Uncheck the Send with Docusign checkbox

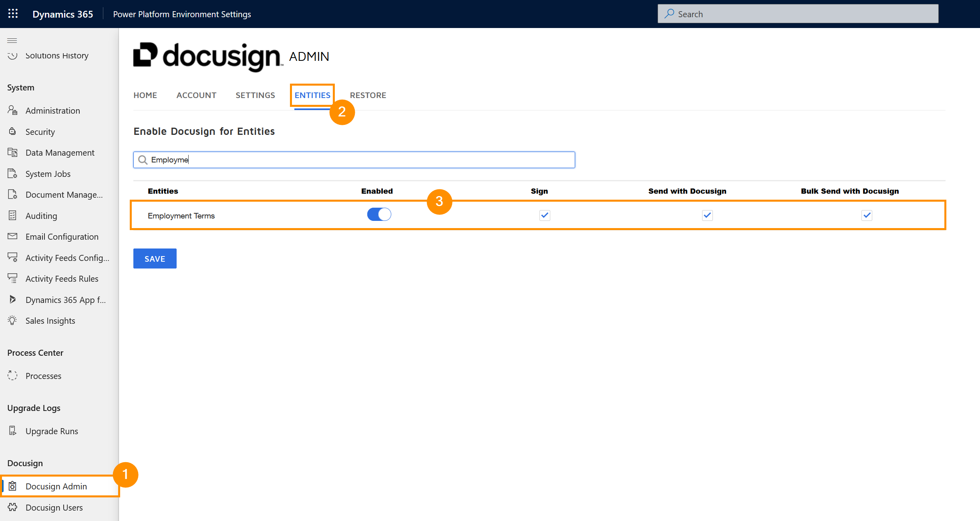point(707,215)
